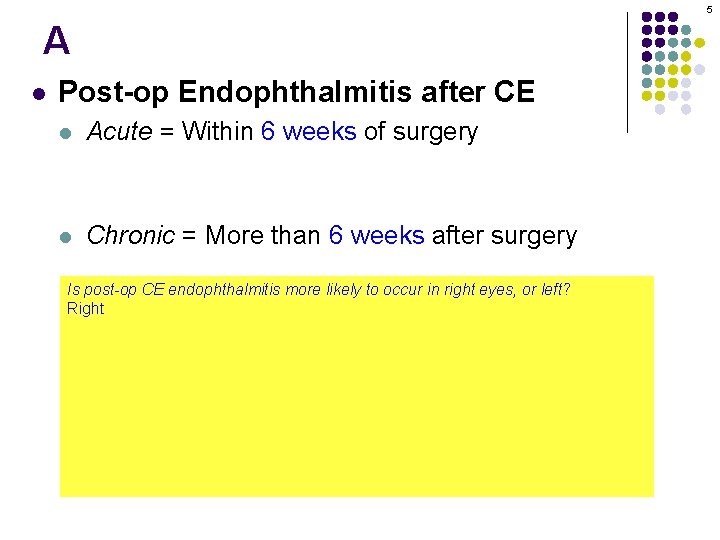Click blue '6 weeks' in the Acute line
This screenshot has height=540, width=720.
(x=308, y=132)
